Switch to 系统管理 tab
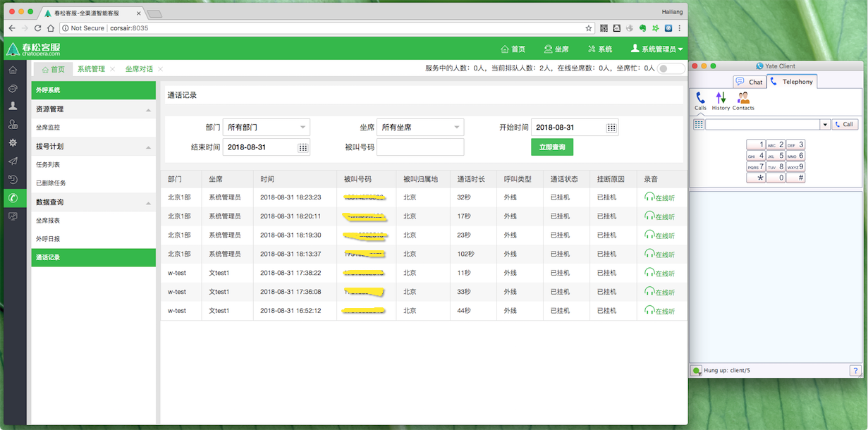Viewport: 868px width, 430px height. click(x=91, y=69)
